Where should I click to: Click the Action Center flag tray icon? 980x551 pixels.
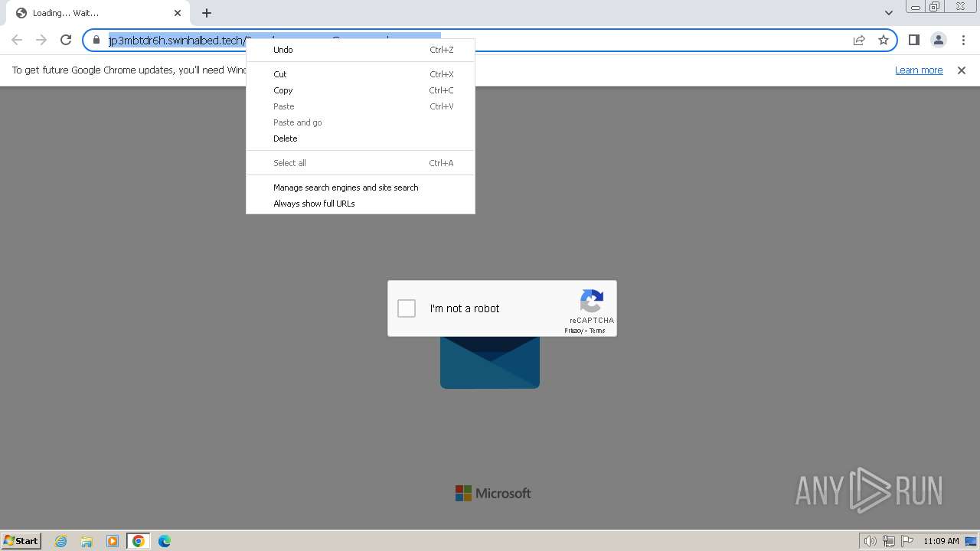(x=907, y=541)
